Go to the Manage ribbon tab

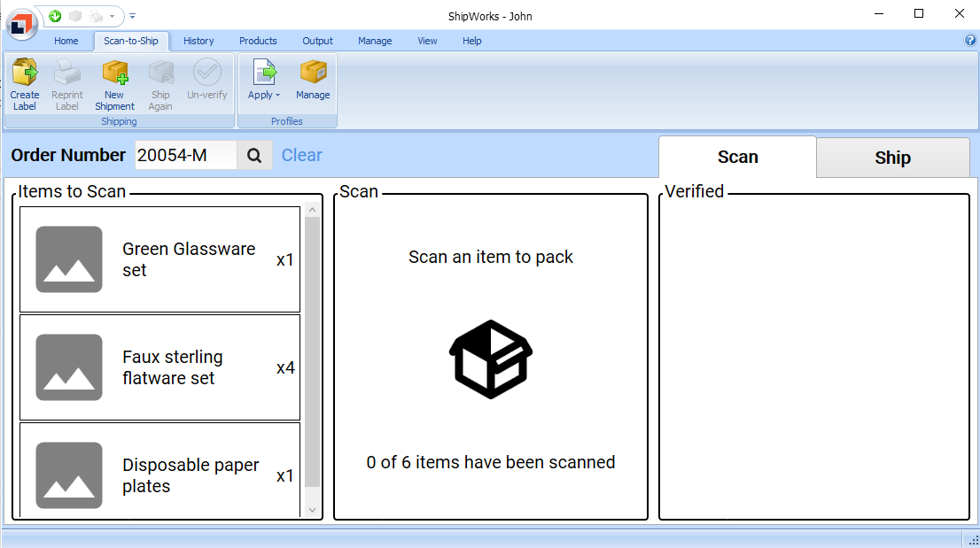point(375,42)
